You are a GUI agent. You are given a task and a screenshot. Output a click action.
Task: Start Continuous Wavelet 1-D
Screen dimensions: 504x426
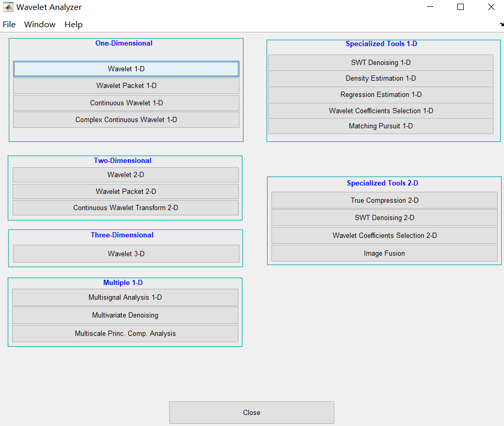click(126, 103)
